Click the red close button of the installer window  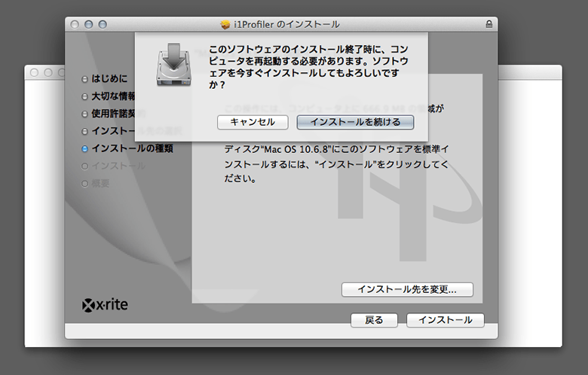[x=75, y=24]
